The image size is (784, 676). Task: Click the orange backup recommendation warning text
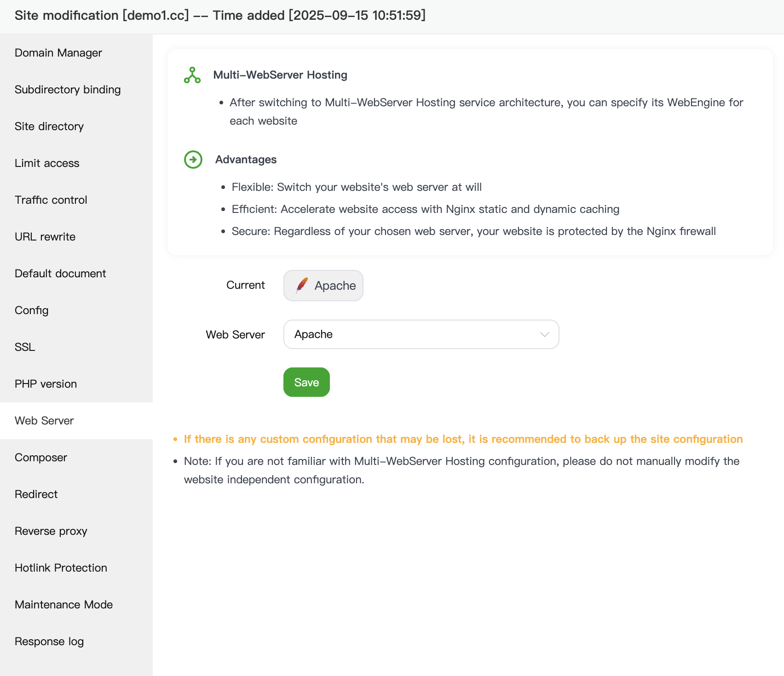coord(462,439)
